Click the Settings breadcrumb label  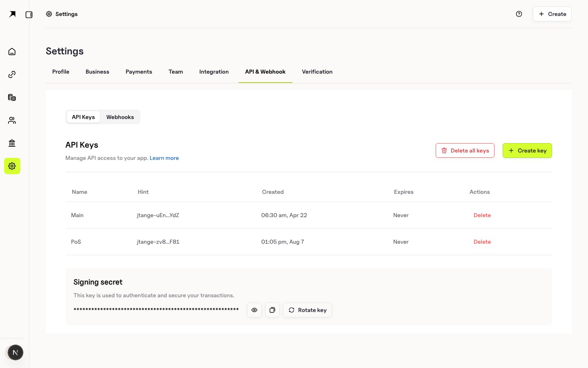pyautogui.click(x=67, y=14)
